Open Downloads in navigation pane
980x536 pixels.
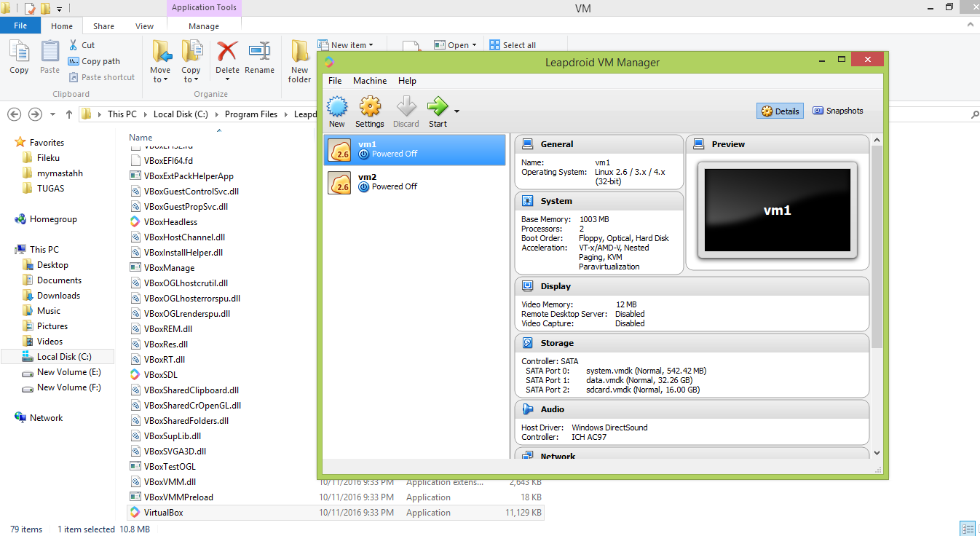[58, 296]
